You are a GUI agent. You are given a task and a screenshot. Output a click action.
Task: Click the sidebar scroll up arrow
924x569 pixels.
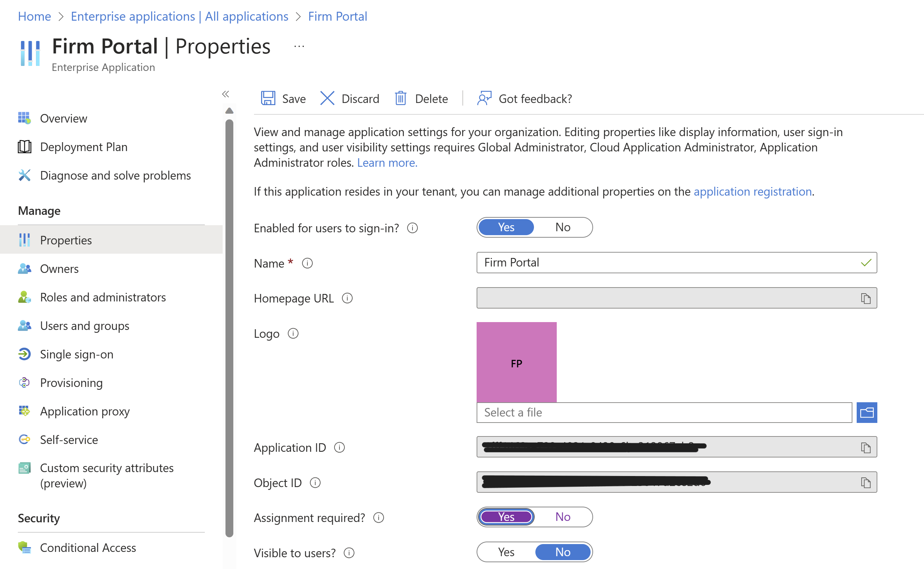(x=229, y=111)
